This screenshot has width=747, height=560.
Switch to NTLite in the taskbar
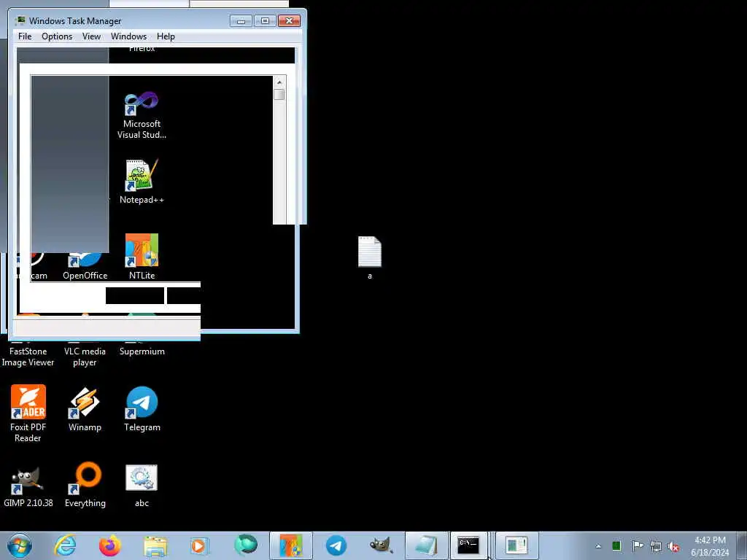coord(290,545)
